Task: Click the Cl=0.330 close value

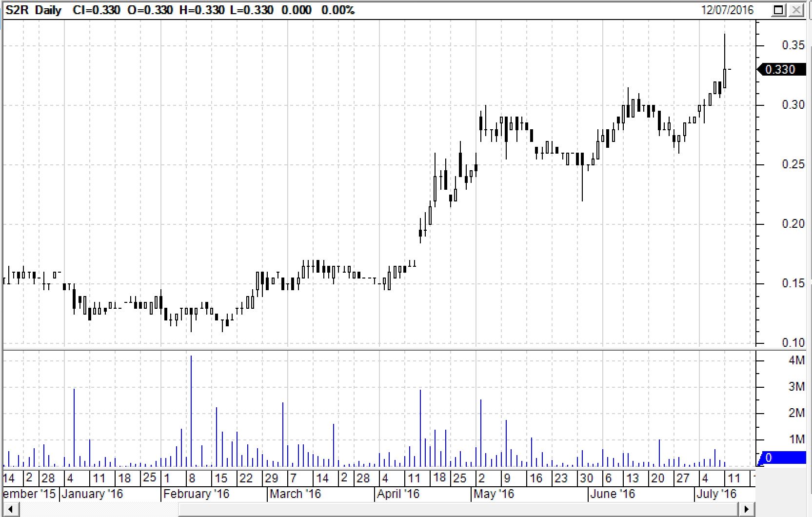Action: point(97,10)
